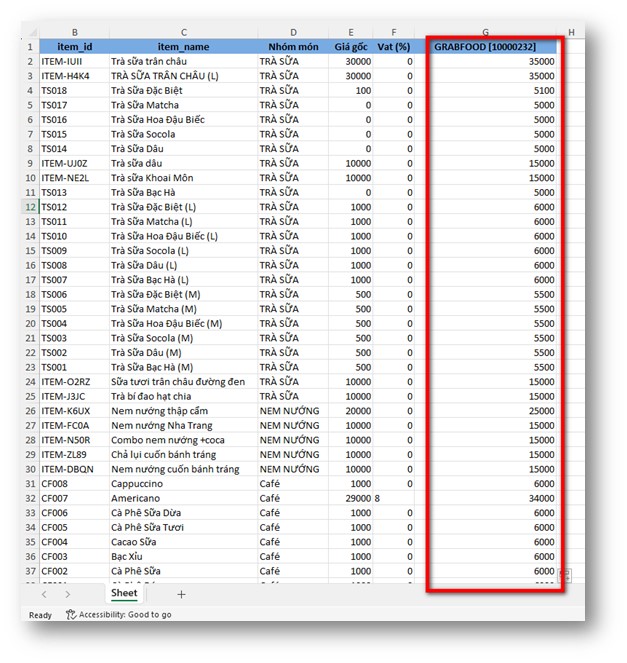Screen dimensions: 627x663
Task: Select column G header
Action: (485, 33)
